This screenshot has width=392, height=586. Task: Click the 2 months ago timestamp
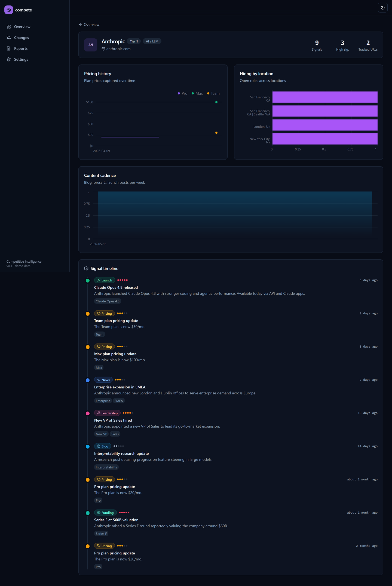pos(367,546)
